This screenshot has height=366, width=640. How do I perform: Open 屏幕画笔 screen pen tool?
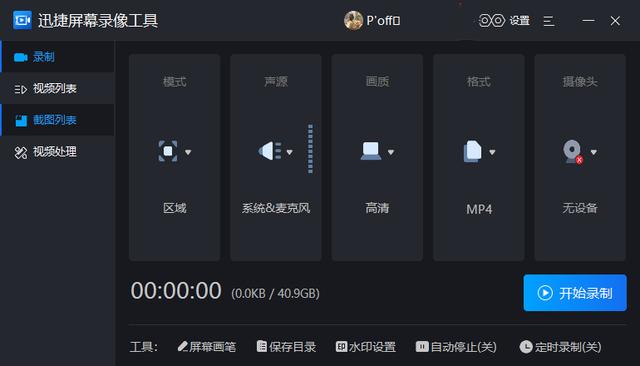207,347
